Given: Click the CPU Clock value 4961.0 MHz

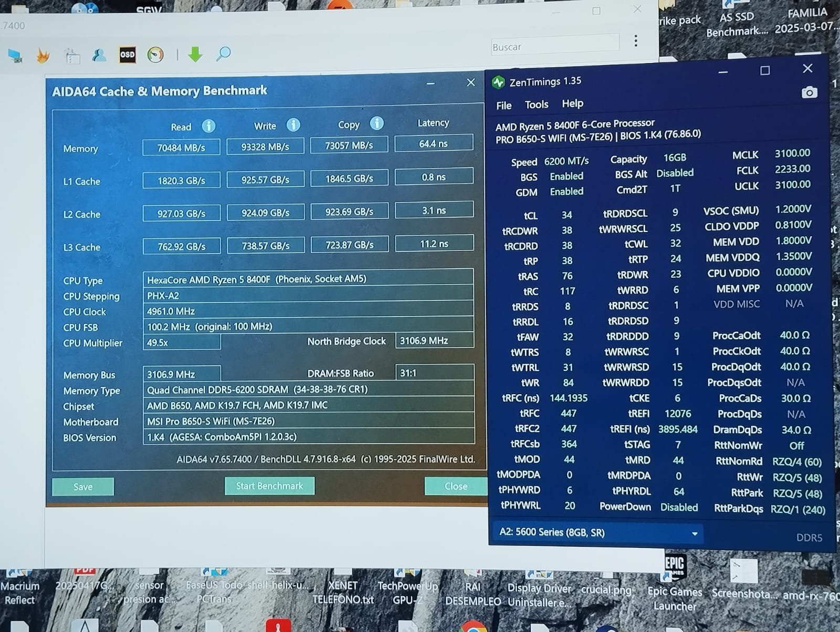Looking at the screenshot, I should point(308,311).
